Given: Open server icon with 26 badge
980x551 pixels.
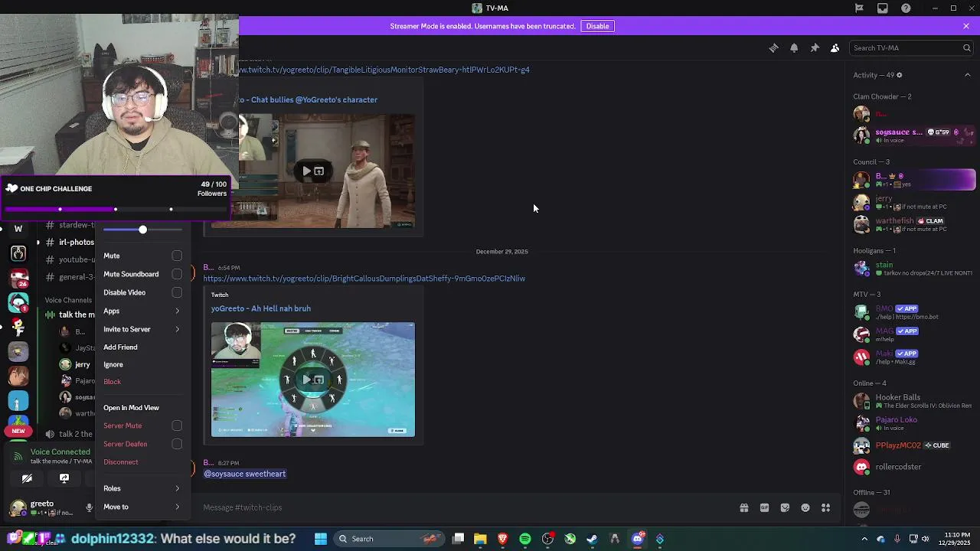Looking at the screenshot, I should 18,278.
